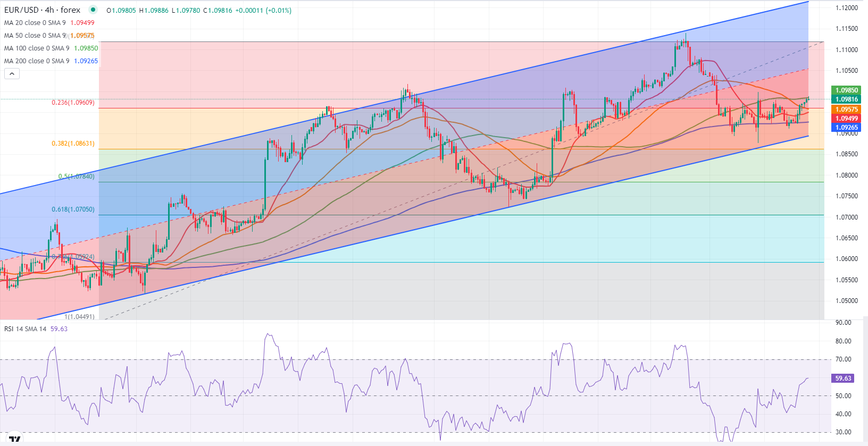Screen dimensions: 868x446
Task: Click the 70.00 RSI axis label
Action: pyautogui.click(x=843, y=359)
